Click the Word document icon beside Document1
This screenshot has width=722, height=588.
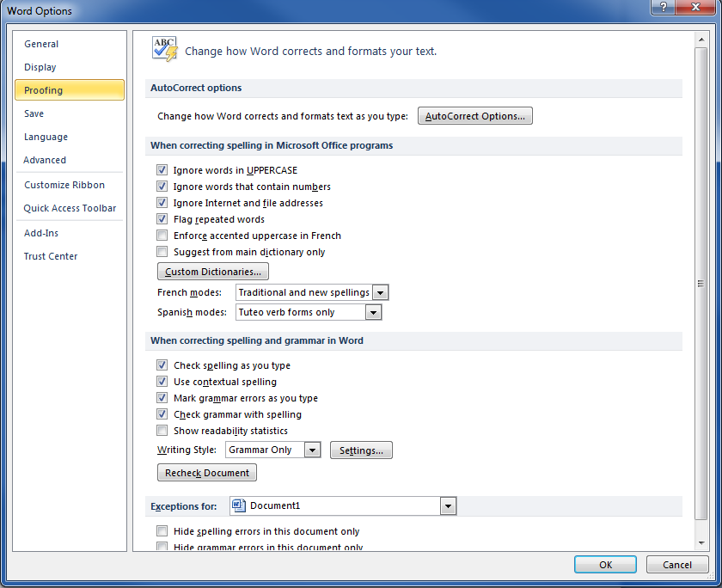pyautogui.click(x=239, y=505)
